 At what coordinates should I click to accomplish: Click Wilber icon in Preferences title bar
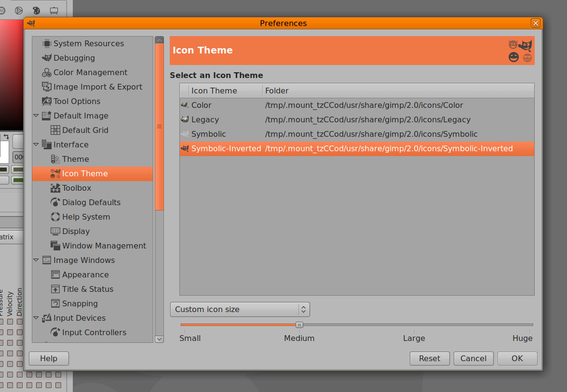[31, 23]
